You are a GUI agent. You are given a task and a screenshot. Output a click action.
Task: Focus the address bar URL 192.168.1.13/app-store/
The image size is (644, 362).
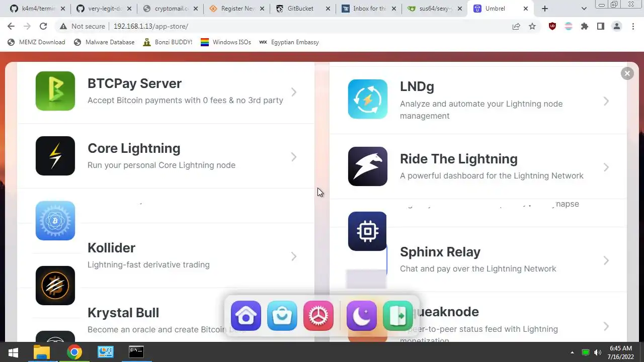[x=151, y=26]
